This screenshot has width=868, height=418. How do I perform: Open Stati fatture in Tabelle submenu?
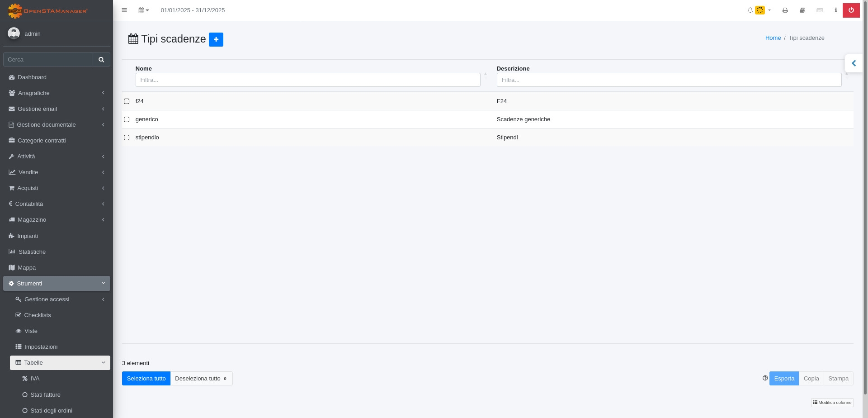tap(45, 395)
